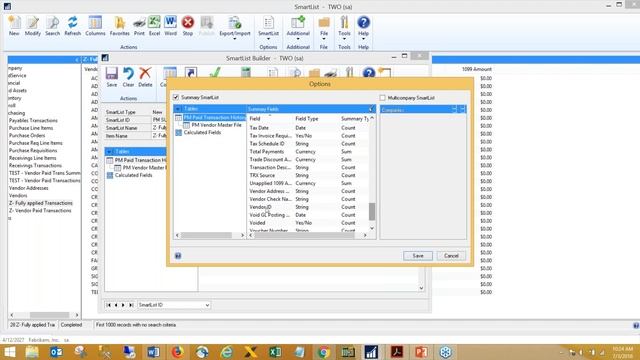This screenshot has width=640, height=360.
Task: Enable the Multicompany SmartList checkbox
Action: coord(382,98)
